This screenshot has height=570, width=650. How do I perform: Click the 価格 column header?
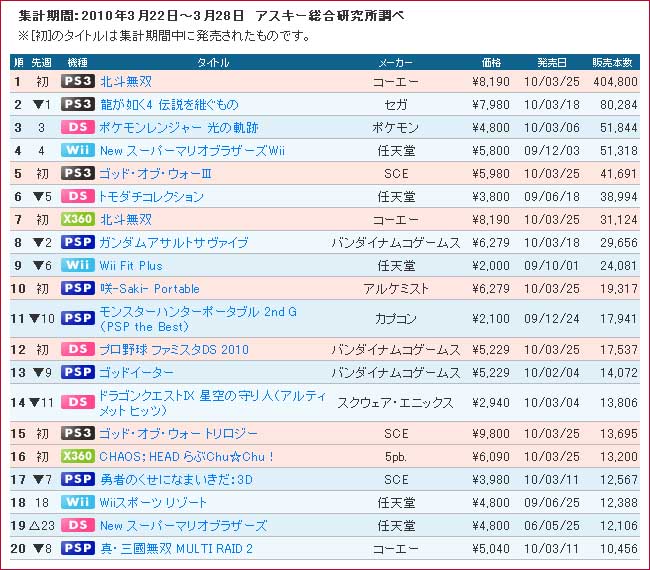491,63
